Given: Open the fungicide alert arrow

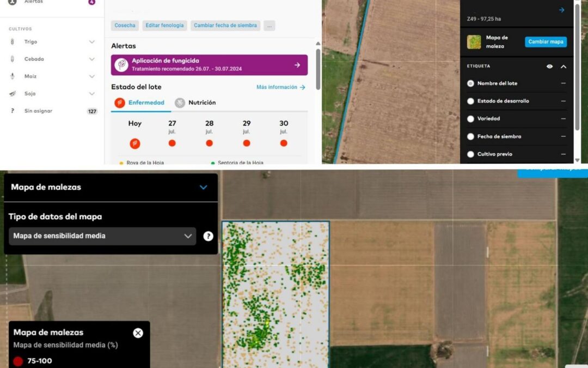Looking at the screenshot, I should click(x=297, y=65).
